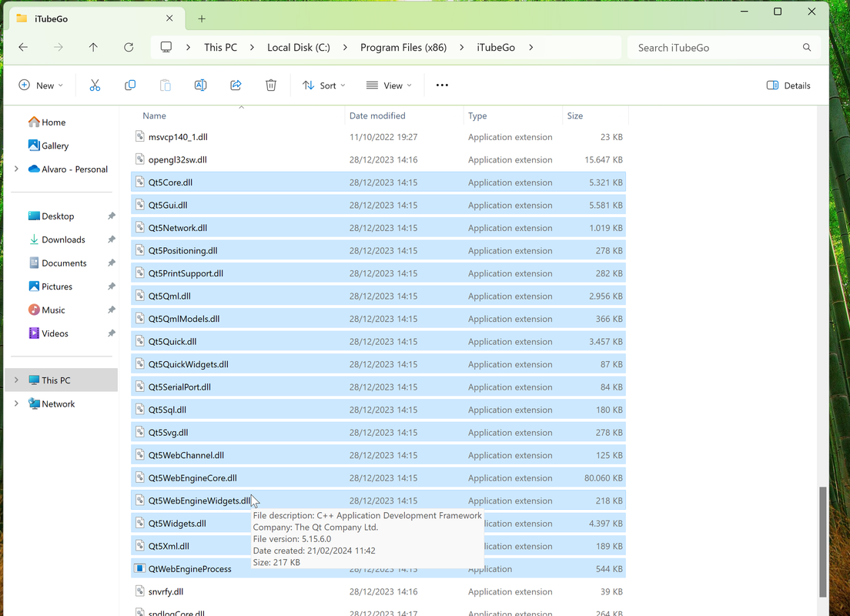Sort by Date modified column header
The height and width of the screenshot is (616, 850).
(404, 115)
